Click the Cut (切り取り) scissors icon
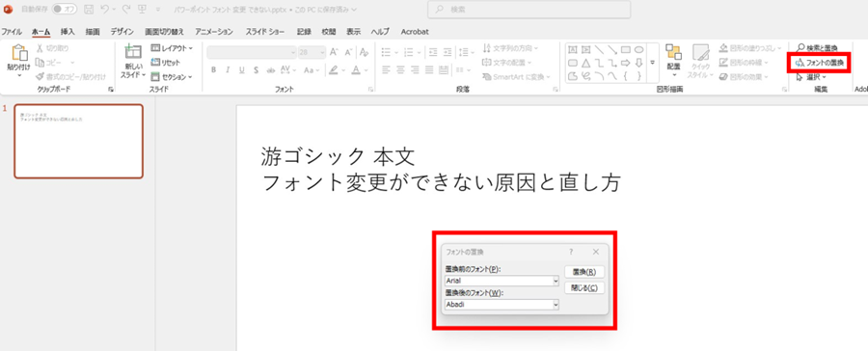Screen dimensions: 868x351 pos(40,49)
